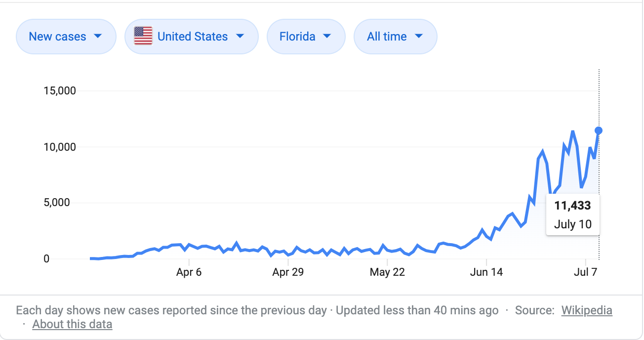The image size is (644, 340).
Task: Click the May 22 axis label
Action: (387, 272)
